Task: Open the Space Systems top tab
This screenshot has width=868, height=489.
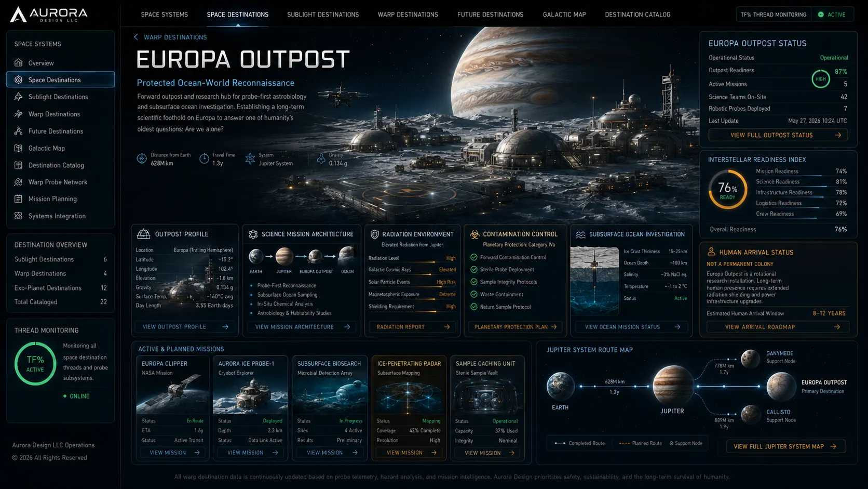Action: 165,15
